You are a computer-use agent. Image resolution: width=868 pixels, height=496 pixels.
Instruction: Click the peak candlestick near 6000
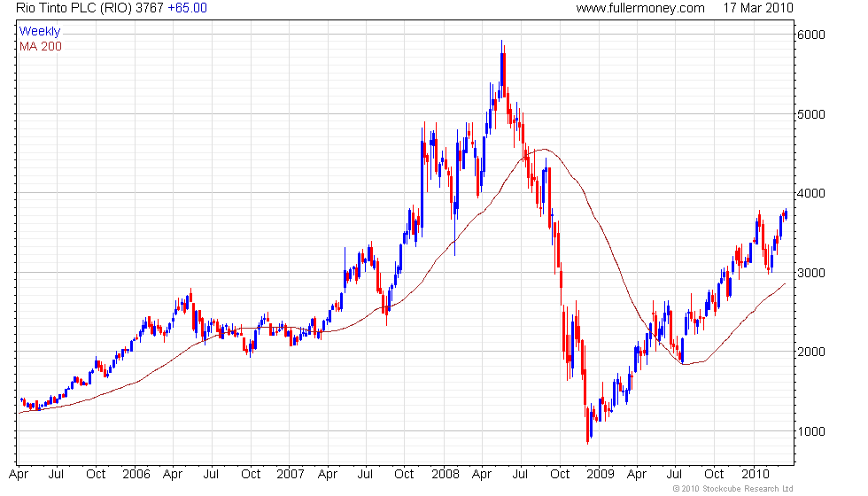pos(502,69)
